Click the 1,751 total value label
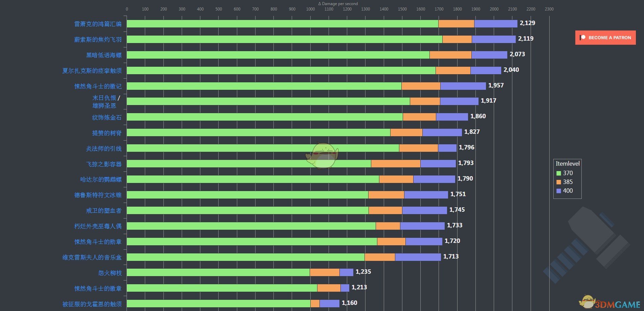 point(458,194)
